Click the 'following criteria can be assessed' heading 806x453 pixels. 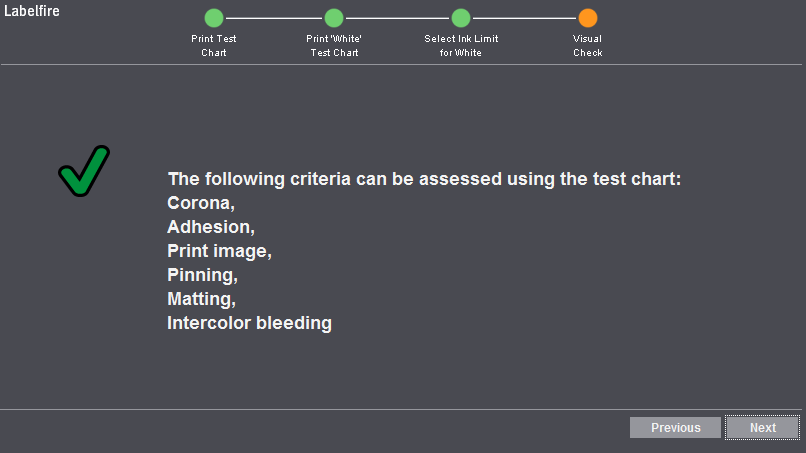pos(354,179)
